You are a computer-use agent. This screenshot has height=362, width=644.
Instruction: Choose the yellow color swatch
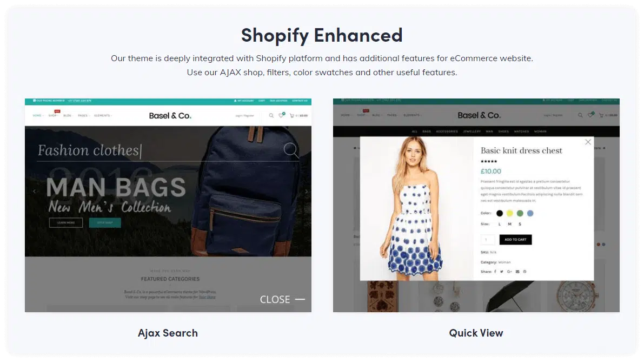point(509,213)
